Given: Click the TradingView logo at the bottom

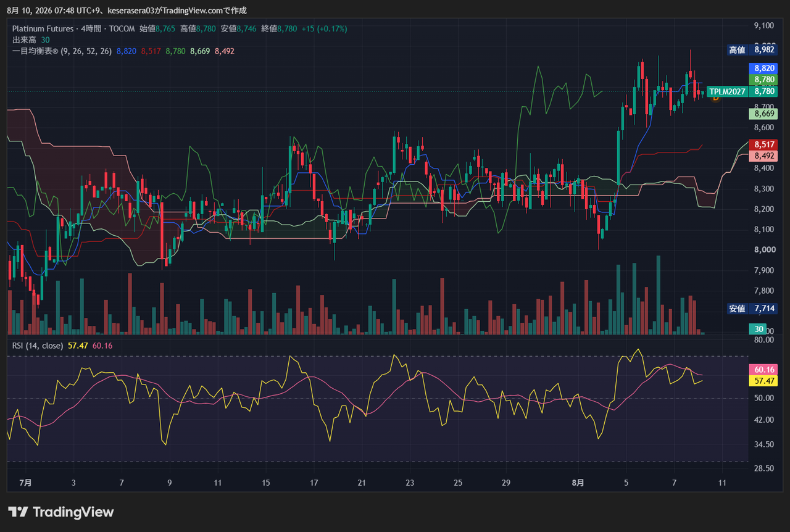Looking at the screenshot, I should point(61,512).
